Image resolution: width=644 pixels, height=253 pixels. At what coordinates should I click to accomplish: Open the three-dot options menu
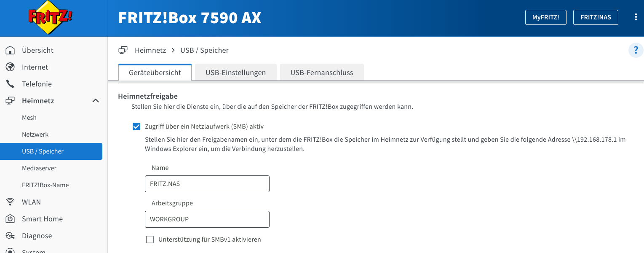tap(636, 17)
